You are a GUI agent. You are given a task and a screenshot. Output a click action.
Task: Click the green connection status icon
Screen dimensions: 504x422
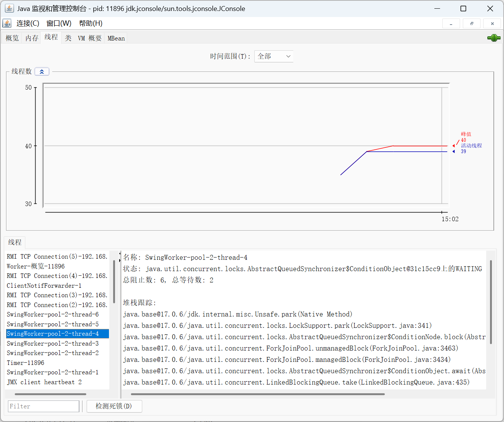(x=493, y=38)
